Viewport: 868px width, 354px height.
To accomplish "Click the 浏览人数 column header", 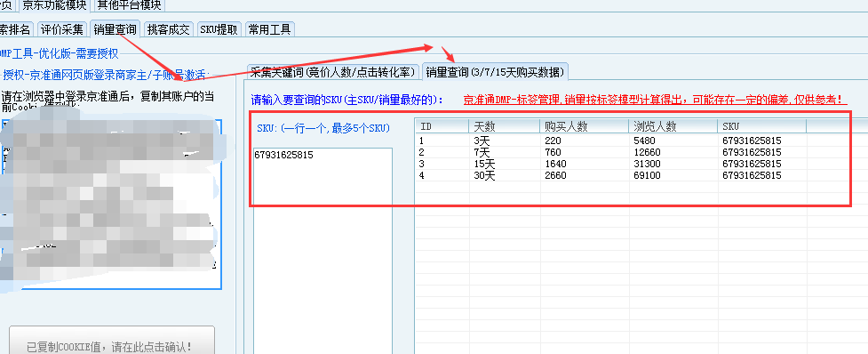I will (673, 127).
